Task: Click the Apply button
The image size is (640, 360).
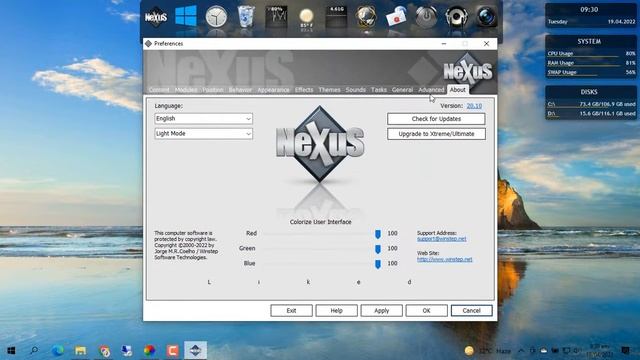Action: pyautogui.click(x=382, y=311)
